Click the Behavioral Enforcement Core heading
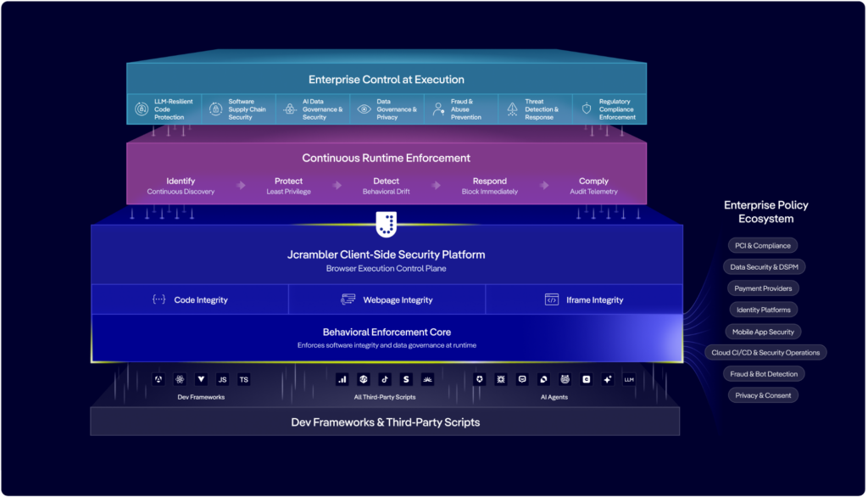Screen dimensions: 868x503 click(387, 333)
